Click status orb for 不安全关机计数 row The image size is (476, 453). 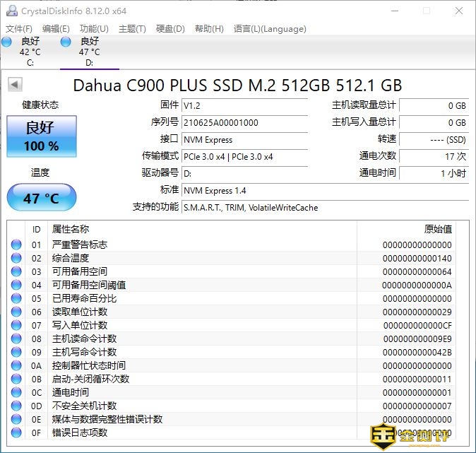click(16, 406)
